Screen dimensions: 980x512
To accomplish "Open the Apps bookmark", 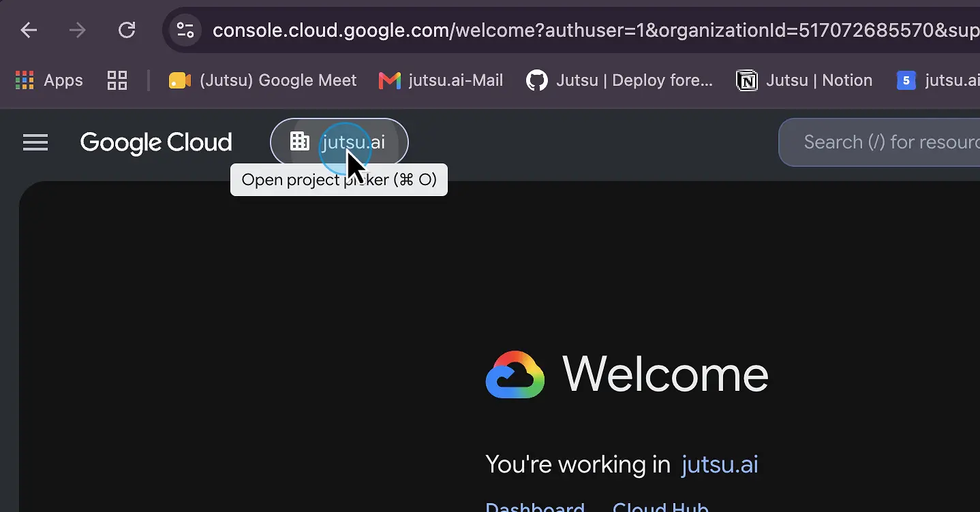I will coord(49,80).
